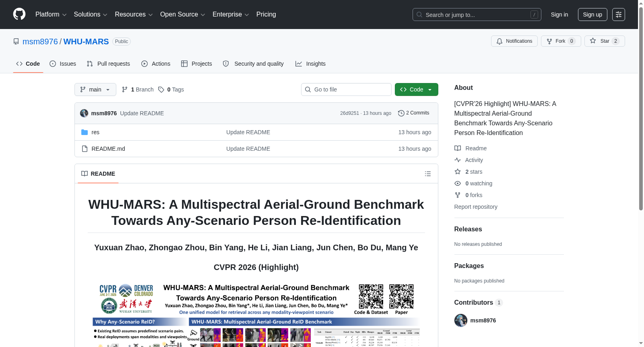
Task: Click the Sign in link
Action: click(x=559, y=15)
